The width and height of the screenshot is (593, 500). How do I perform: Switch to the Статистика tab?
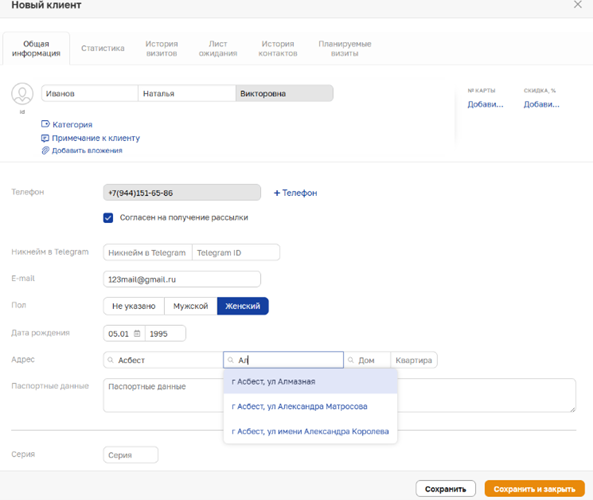tap(103, 48)
